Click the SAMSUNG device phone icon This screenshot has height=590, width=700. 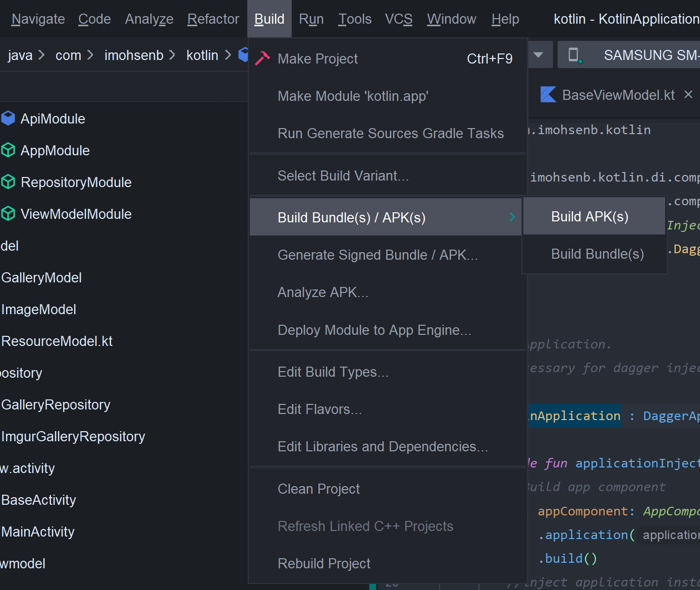click(x=574, y=55)
